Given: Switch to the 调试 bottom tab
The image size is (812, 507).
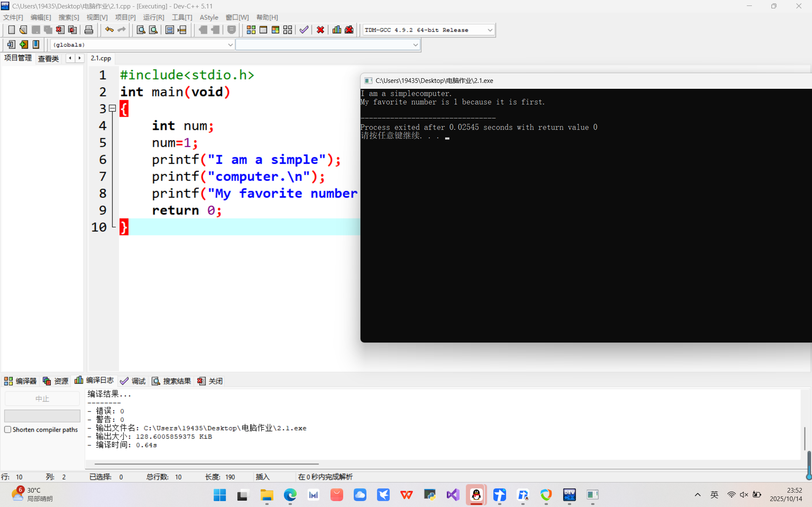Looking at the screenshot, I should [x=133, y=381].
